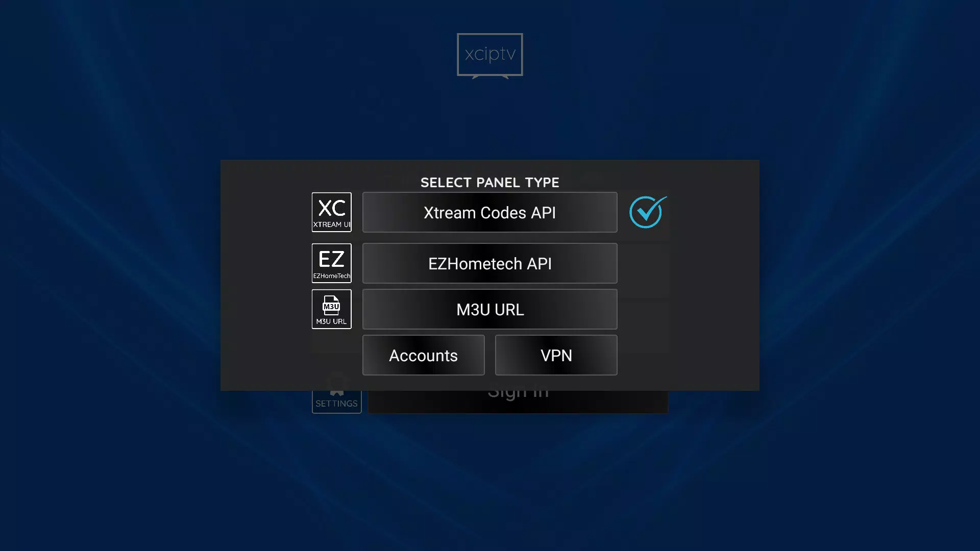This screenshot has width=980, height=551.
Task: Select M3U URL panel type option
Action: [x=490, y=309]
